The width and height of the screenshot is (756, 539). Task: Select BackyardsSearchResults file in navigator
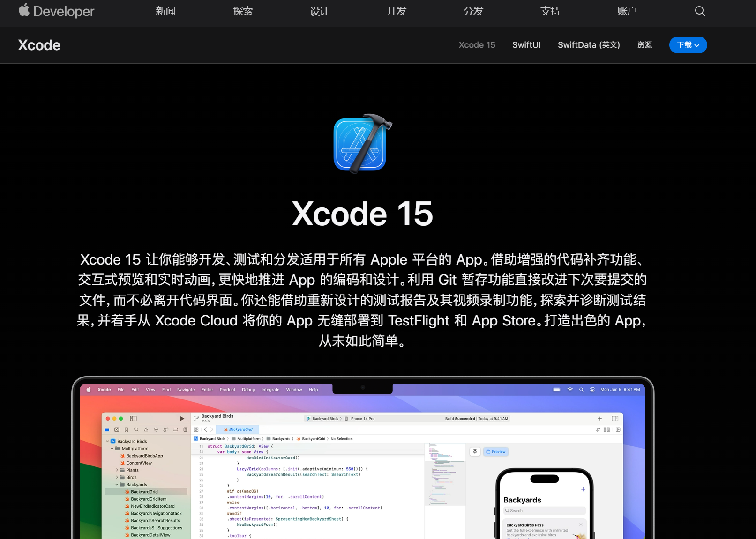[155, 521]
